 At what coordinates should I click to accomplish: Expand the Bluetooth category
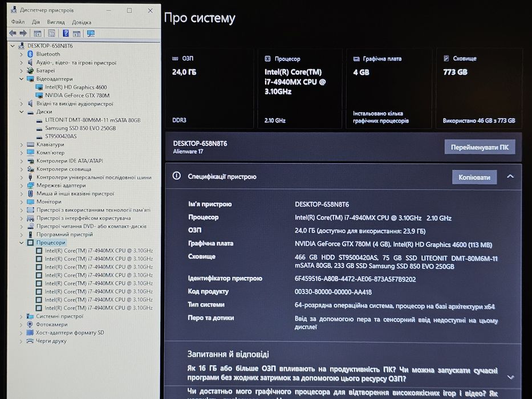tap(21, 54)
